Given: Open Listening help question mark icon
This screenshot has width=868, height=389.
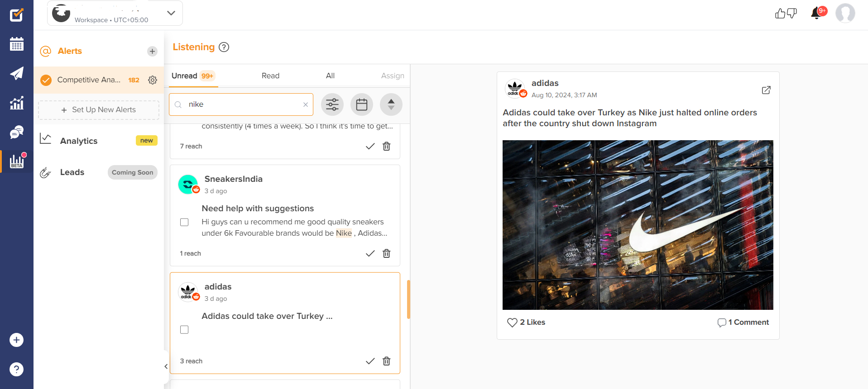Looking at the screenshot, I should click(224, 47).
